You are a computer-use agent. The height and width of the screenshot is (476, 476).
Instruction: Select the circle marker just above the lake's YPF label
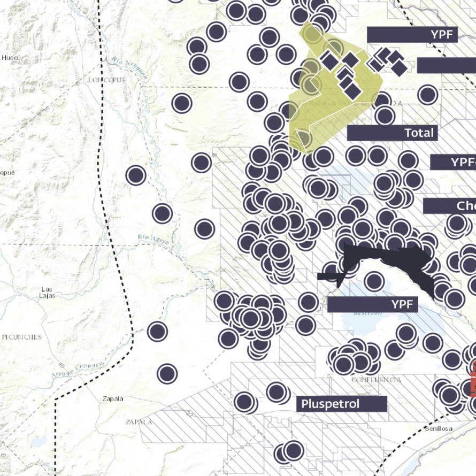(374, 281)
